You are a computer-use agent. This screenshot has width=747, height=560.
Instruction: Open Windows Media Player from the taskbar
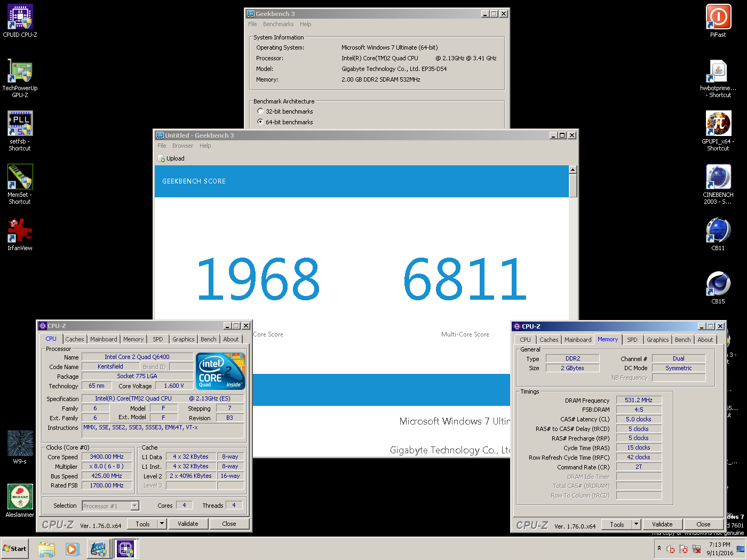point(72,549)
